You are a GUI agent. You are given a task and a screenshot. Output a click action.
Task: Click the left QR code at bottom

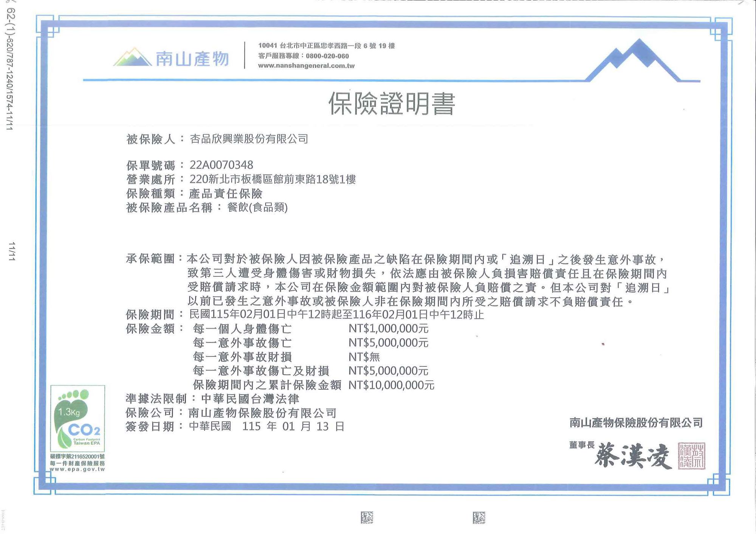(x=367, y=517)
